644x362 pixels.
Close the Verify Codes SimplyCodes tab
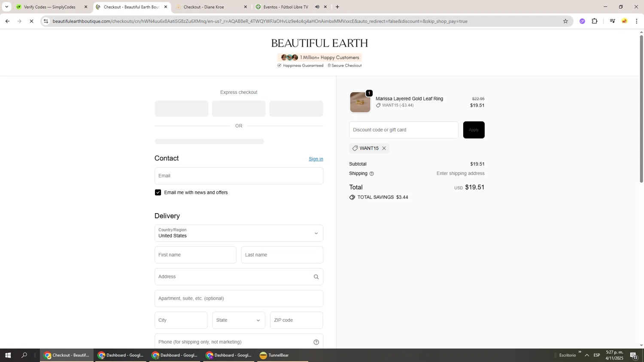[x=86, y=7]
